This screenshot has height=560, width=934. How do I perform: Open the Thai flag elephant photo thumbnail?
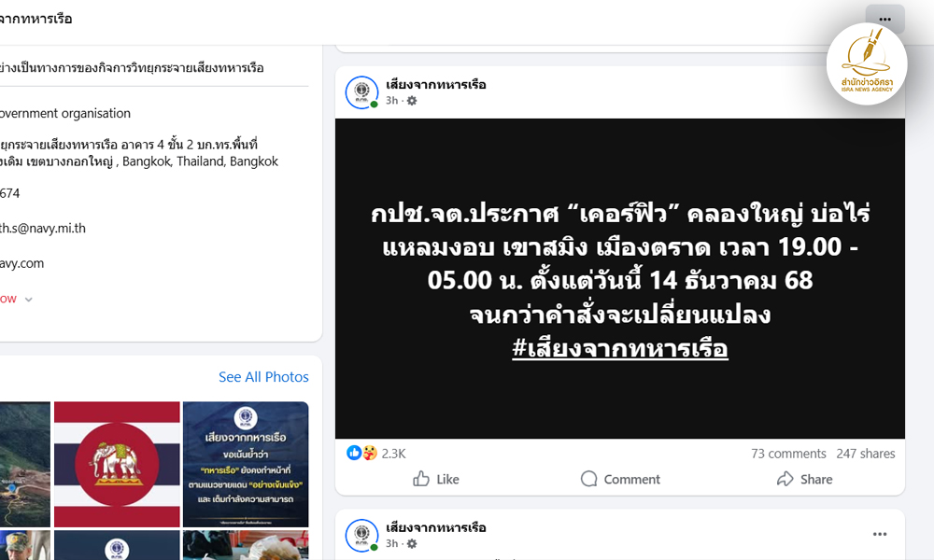click(117, 464)
